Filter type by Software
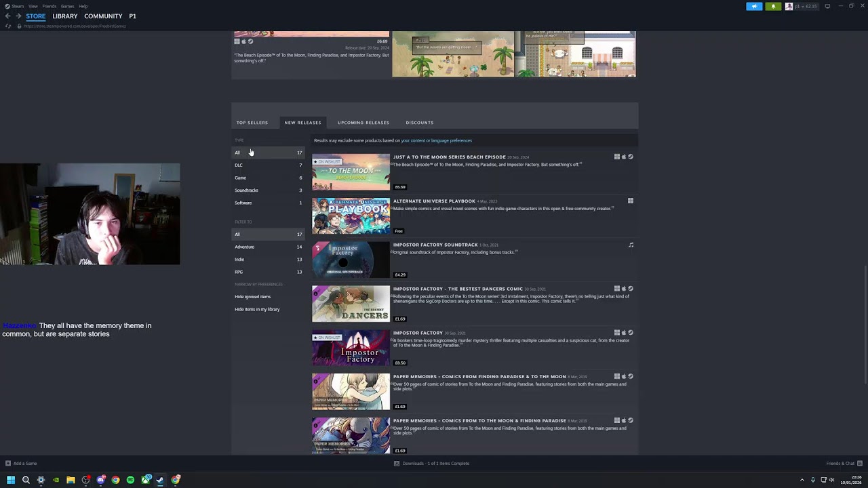868x488 pixels. pyautogui.click(x=269, y=203)
